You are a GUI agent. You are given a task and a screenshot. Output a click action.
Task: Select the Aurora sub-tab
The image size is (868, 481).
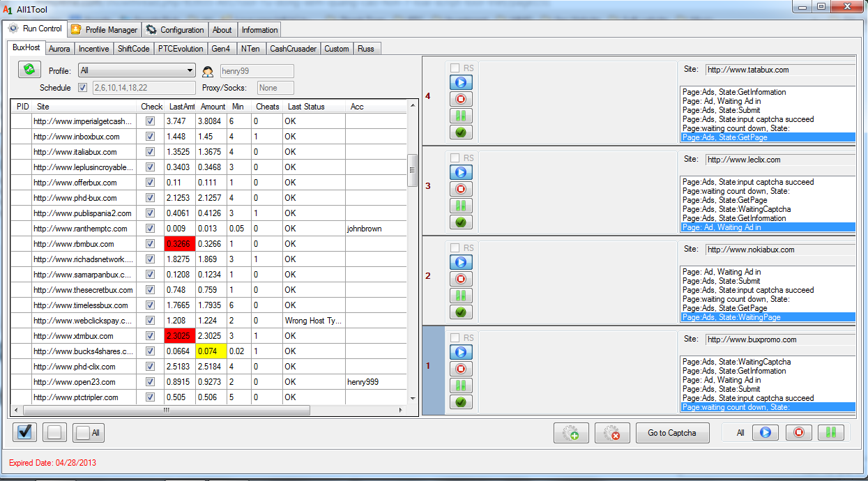pyautogui.click(x=59, y=49)
